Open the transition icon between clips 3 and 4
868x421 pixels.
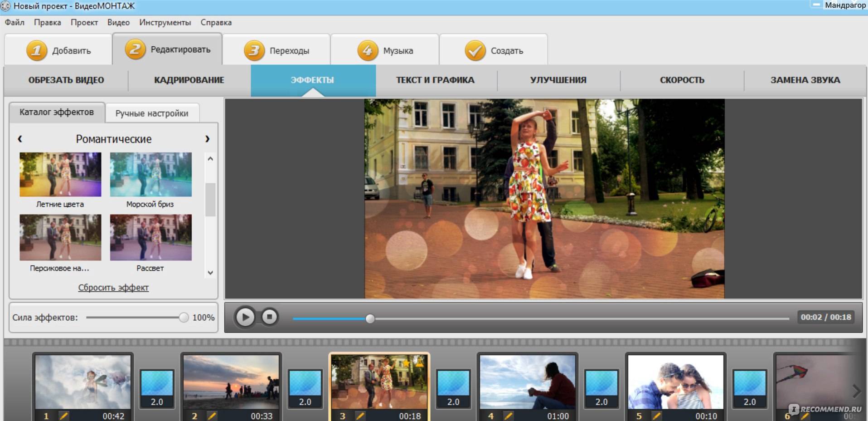tap(453, 388)
